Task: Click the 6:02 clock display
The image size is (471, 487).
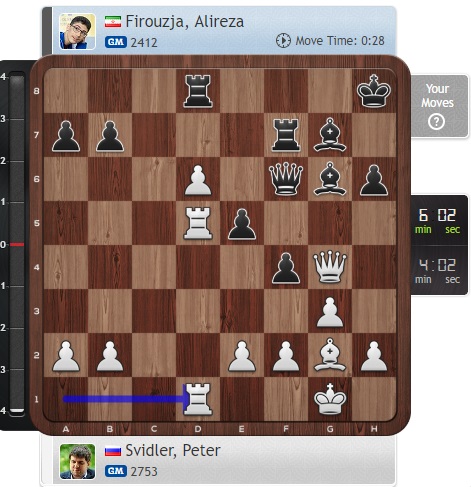Action: pos(438,221)
